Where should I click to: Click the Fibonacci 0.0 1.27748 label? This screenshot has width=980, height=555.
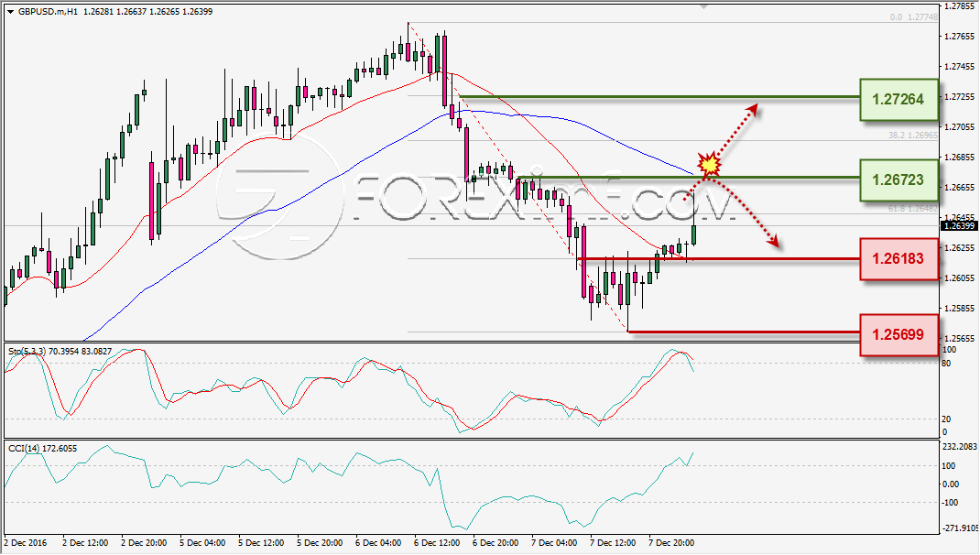[x=914, y=17]
